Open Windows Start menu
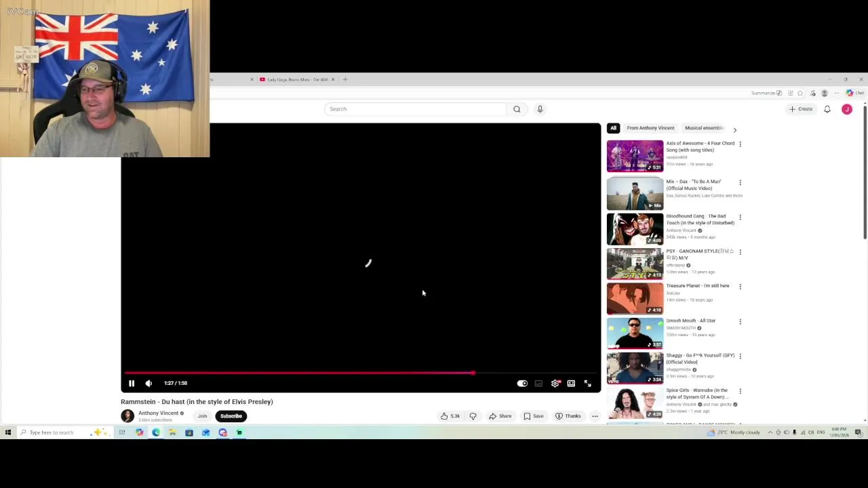The width and height of the screenshot is (868, 488). [8, 432]
